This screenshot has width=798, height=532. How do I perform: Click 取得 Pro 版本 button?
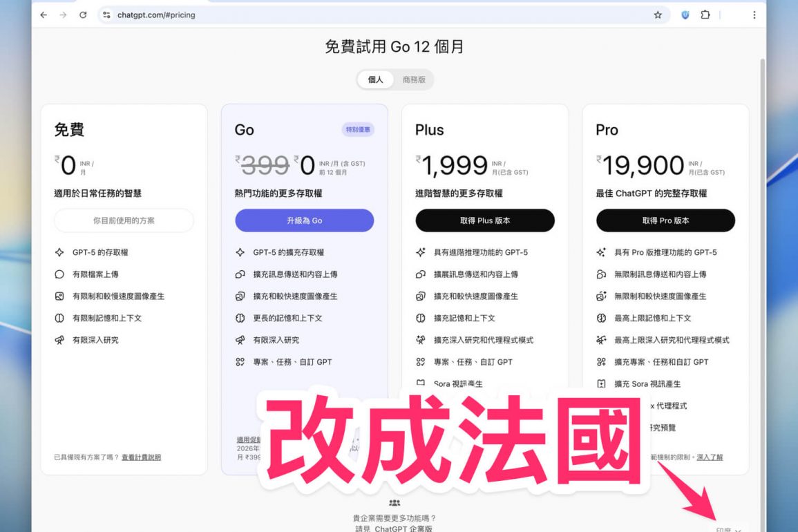pos(665,220)
